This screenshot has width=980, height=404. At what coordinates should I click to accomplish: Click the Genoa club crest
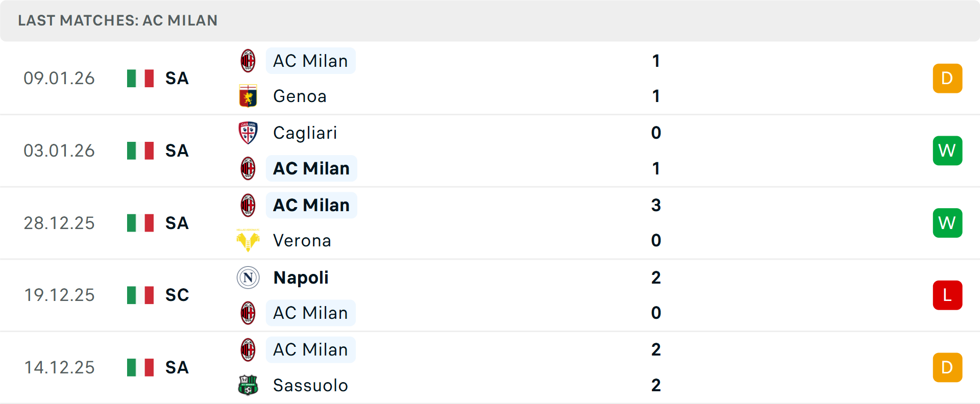[248, 96]
